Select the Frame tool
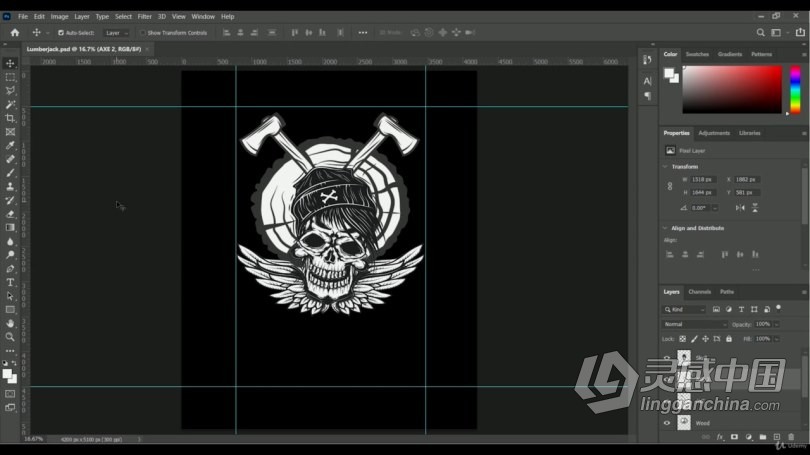 (10, 132)
